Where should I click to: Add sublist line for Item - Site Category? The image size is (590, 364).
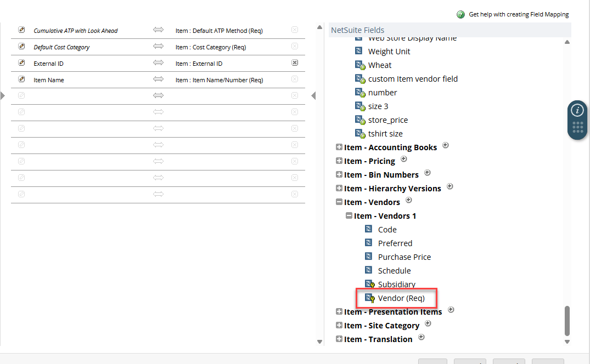(428, 323)
